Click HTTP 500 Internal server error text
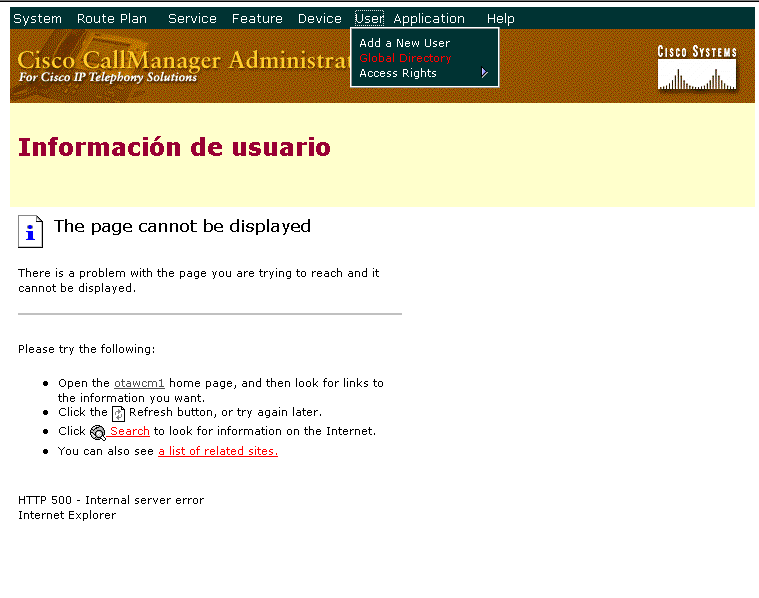 tap(111, 500)
